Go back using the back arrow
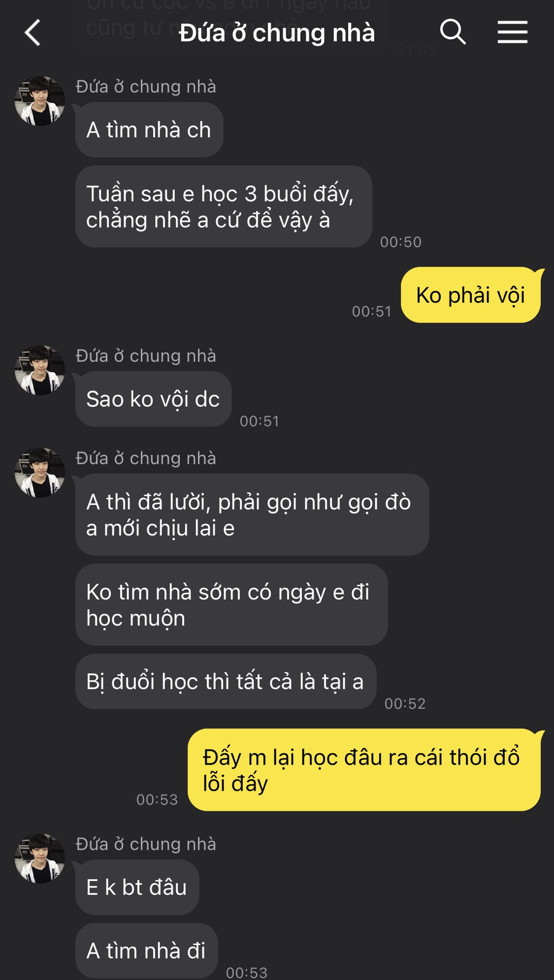Viewport: 554px width, 980px height. (33, 33)
